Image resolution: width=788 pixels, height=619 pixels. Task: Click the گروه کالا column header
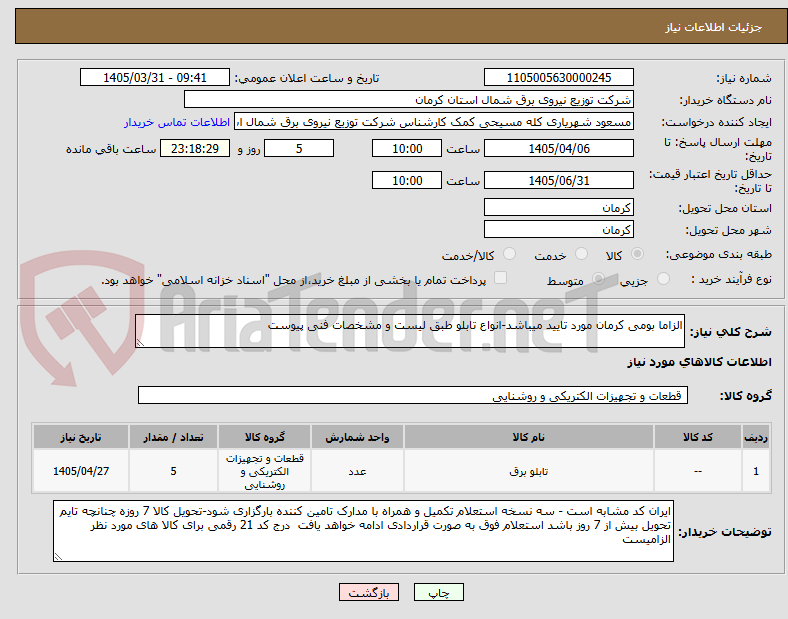[264, 437]
